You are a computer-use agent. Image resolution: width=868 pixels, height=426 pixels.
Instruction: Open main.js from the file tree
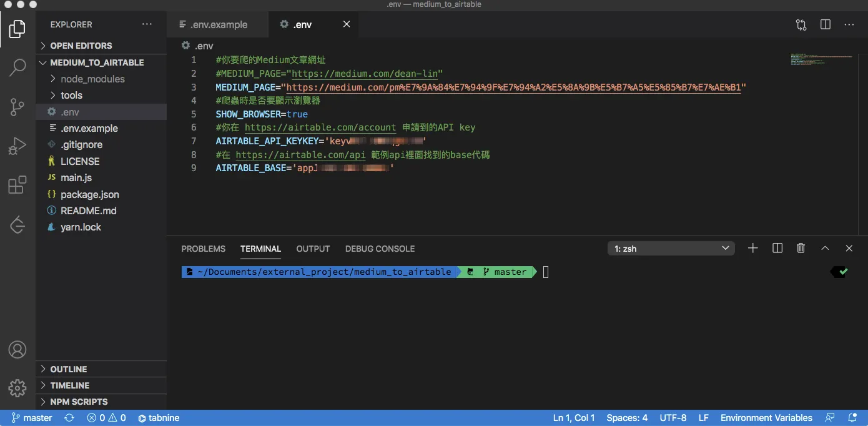[x=101, y=177]
